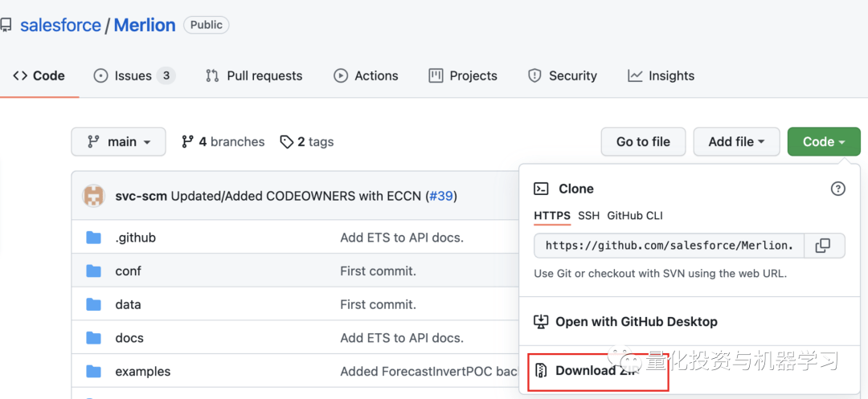The image size is (868, 399).
Task: Expand the main branch dropdown
Action: click(118, 141)
